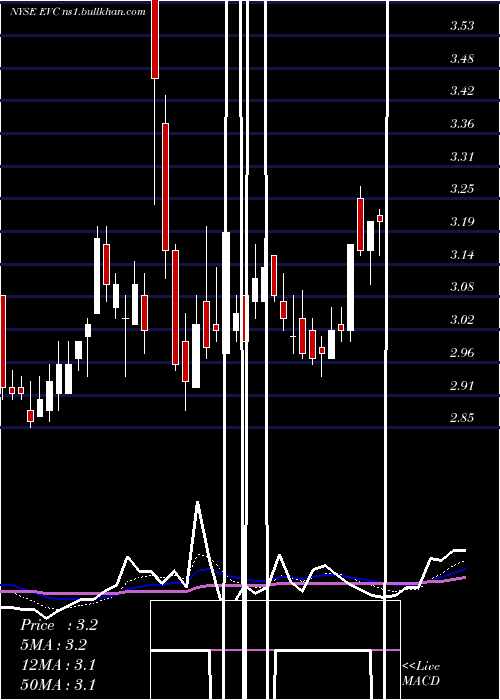Viewport: 500px width, 700px height.
Task: Click the 2.96 price axis label
Action: coord(462,353)
